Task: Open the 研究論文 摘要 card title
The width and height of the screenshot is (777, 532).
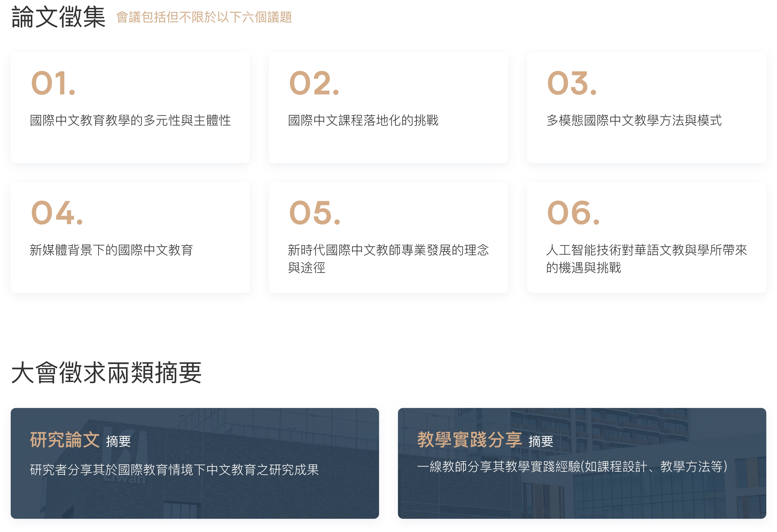Action: [80, 440]
